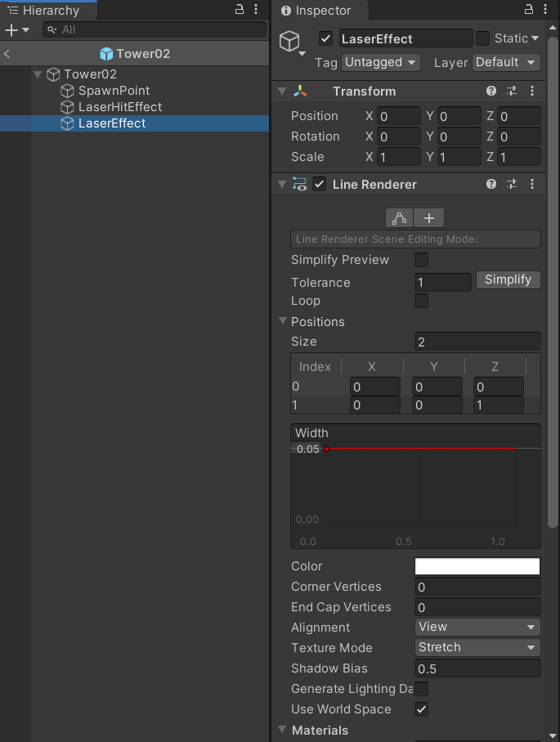Open the white Color gradient swatch
The width and height of the screenshot is (560, 742).
(x=477, y=566)
